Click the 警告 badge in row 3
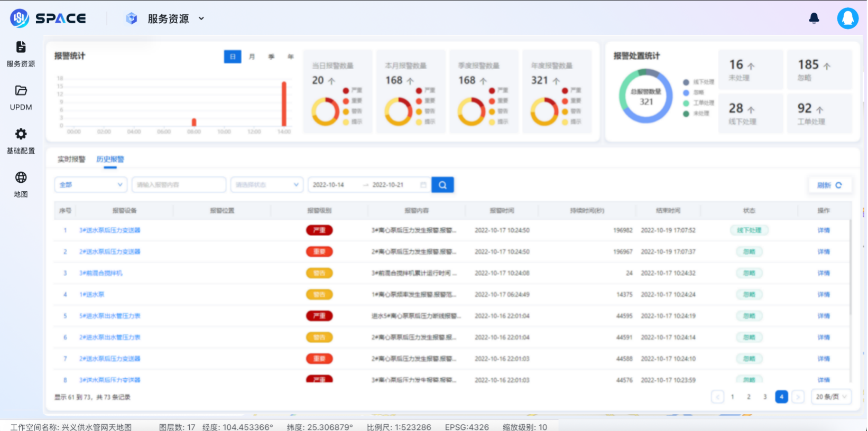 point(319,273)
